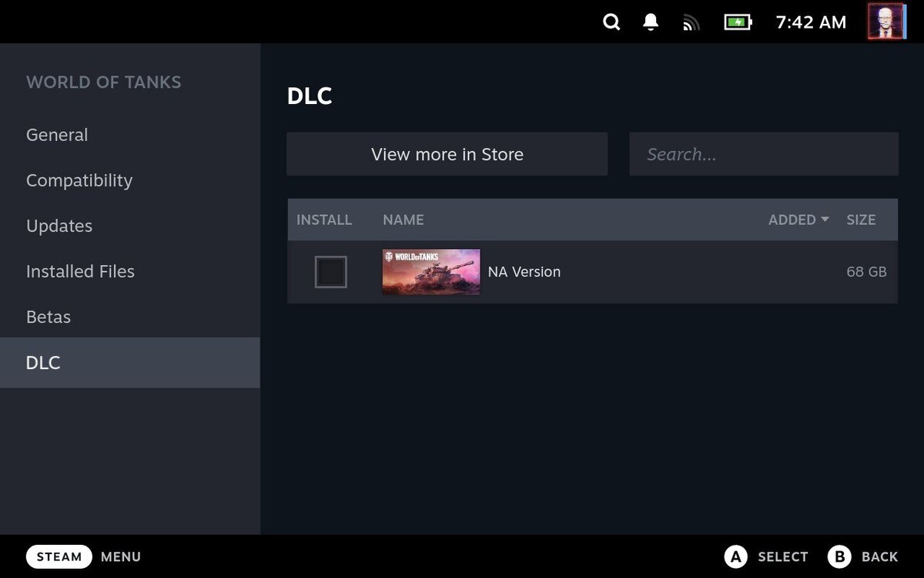Click the B Back button glyph
The image size is (924, 578).
839,556
